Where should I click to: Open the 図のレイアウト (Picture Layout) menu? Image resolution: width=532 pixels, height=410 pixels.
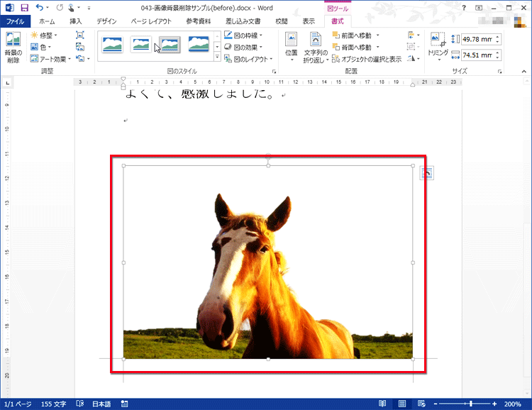click(248, 59)
